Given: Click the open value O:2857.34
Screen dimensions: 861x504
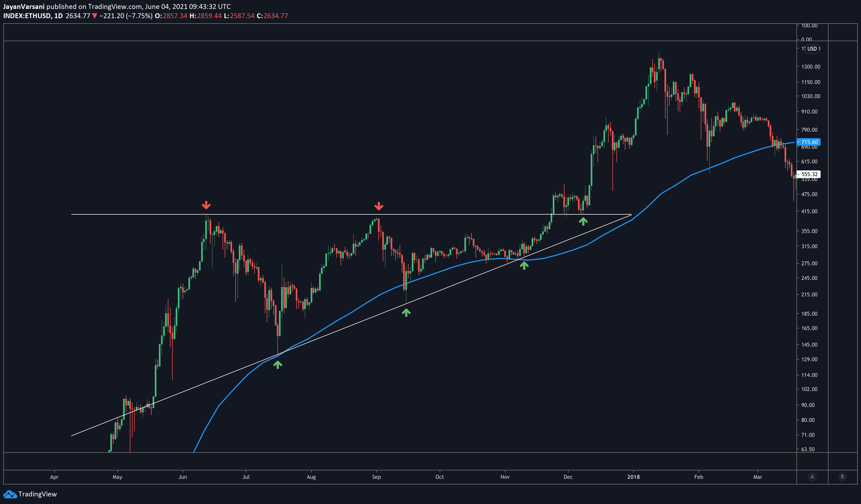Looking at the screenshot, I should 171,16.
